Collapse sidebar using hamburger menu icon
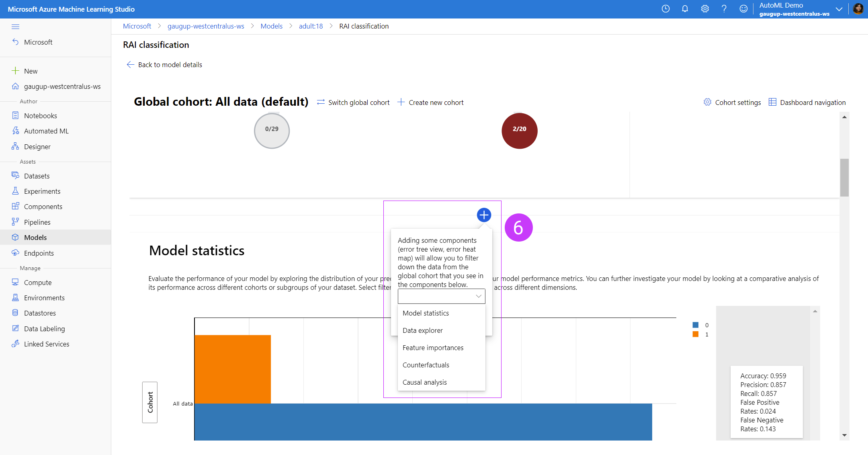Screen dimensions: 868x455 (16, 27)
